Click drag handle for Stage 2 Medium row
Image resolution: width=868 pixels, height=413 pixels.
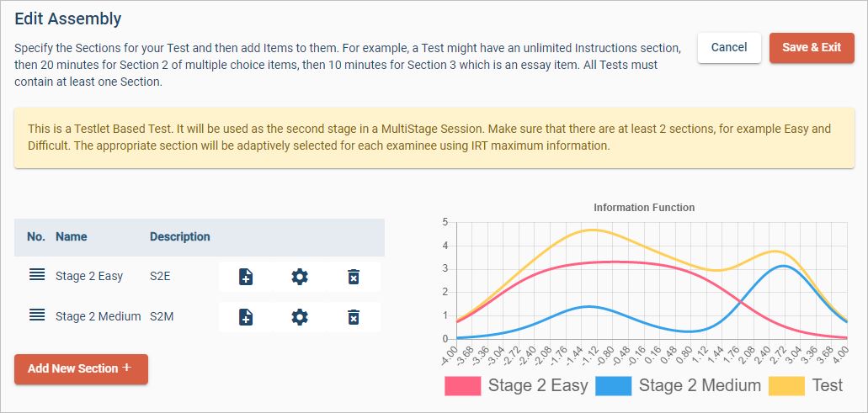tap(37, 315)
